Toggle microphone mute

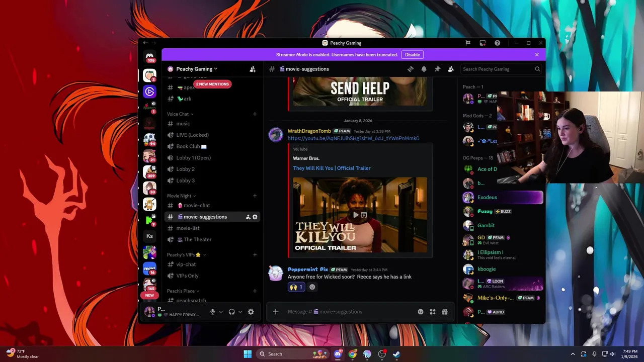(212, 312)
